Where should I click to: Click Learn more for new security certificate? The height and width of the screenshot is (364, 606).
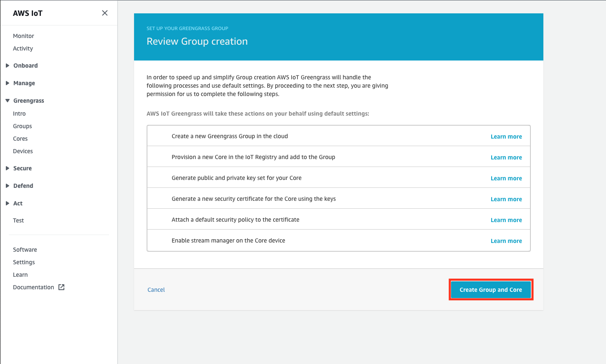pyautogui.click(x=506, y=199)
